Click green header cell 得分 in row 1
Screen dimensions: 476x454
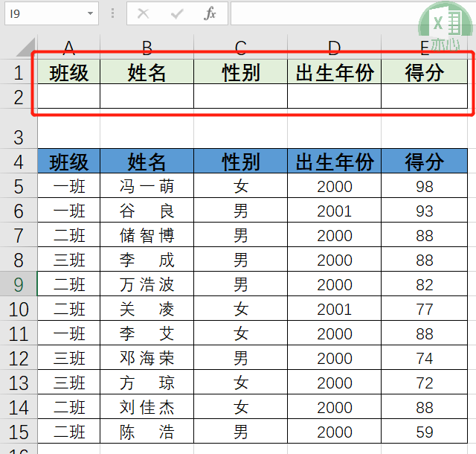(x=425, y=72)
